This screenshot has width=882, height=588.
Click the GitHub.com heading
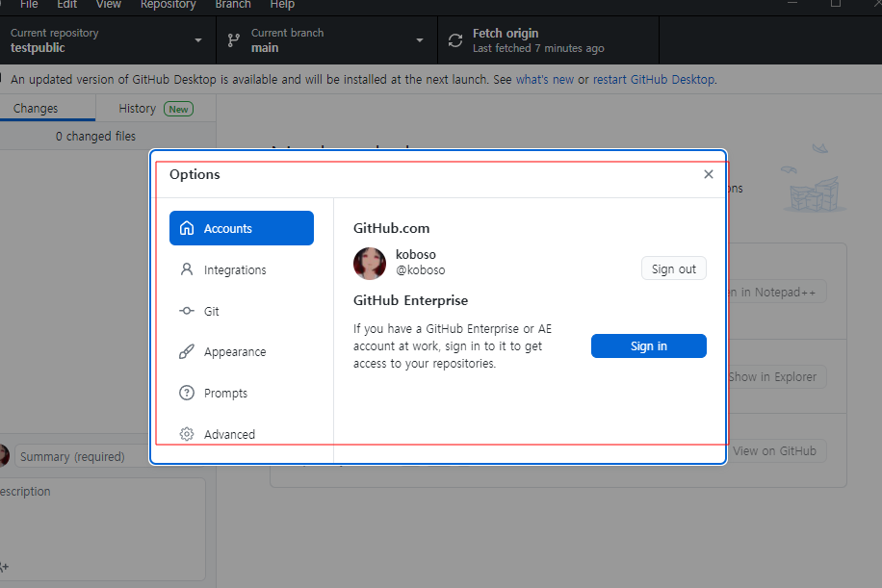[392, 228]
